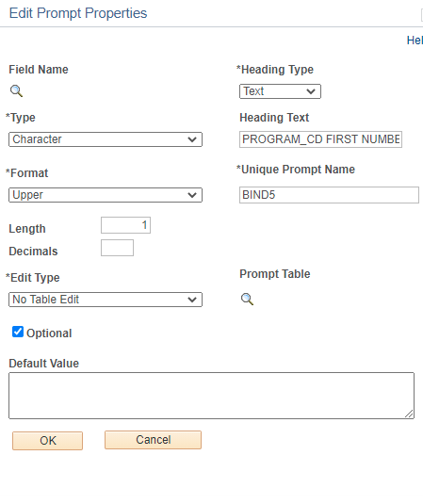Click the Field Name label
Screen dimensions: 423x504
point(39,70)
